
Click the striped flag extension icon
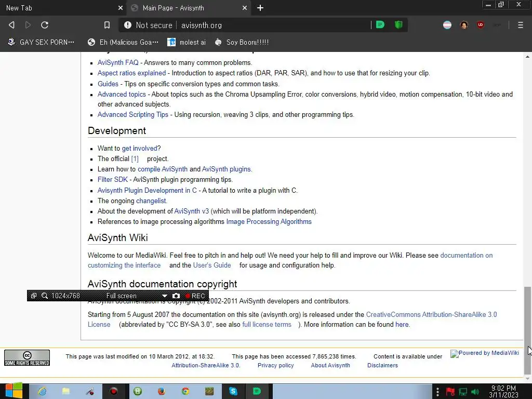coord(447,25)
